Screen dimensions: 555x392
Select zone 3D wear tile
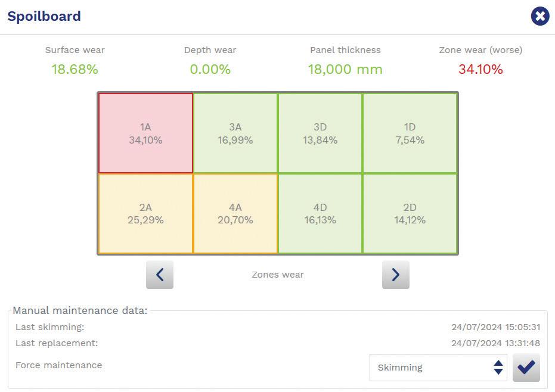point(320,133)
